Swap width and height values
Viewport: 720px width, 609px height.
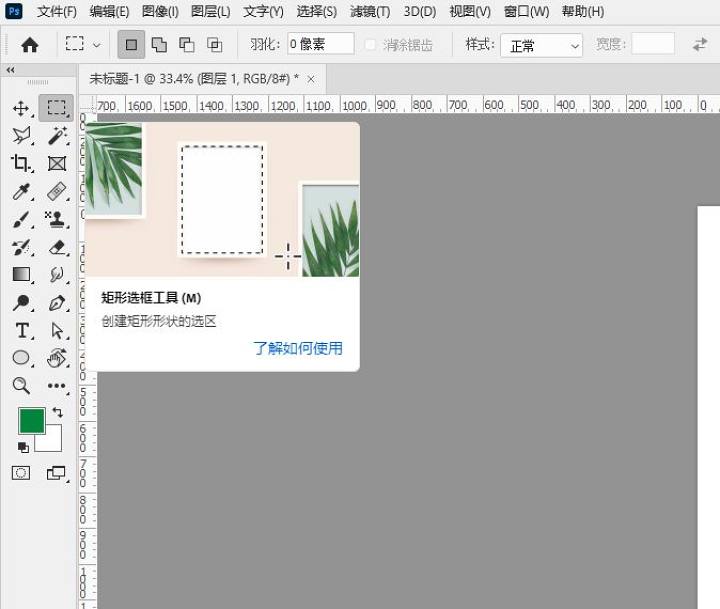click(700, 45)
